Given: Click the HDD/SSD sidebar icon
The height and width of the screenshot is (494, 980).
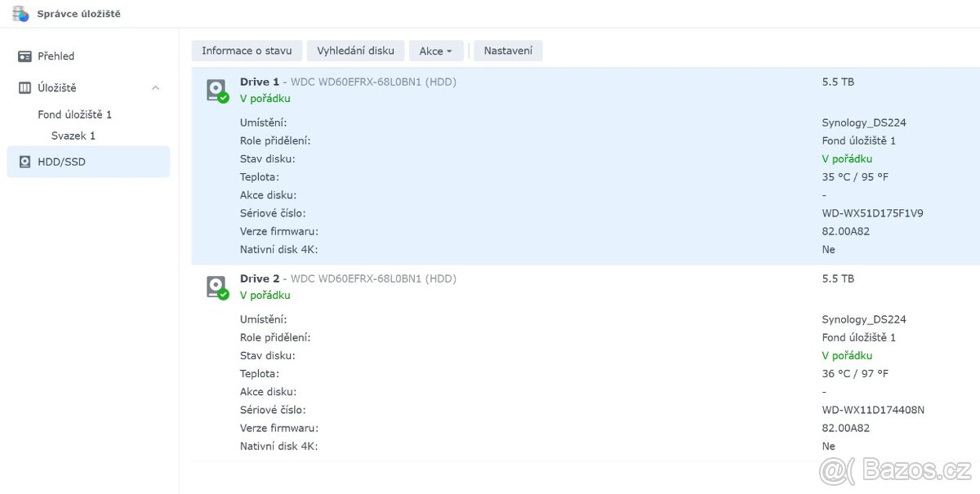Looking at the screenshot, I should [x=25, y=162].
